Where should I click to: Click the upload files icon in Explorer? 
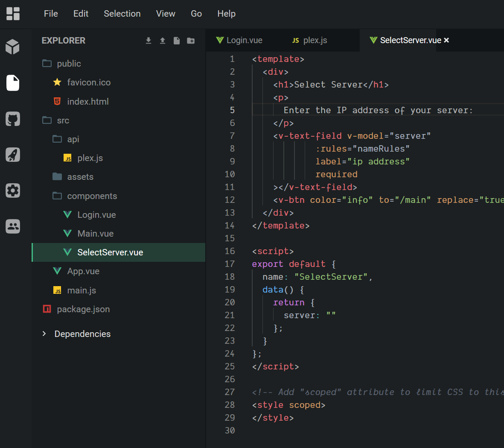tap(162, 40)
